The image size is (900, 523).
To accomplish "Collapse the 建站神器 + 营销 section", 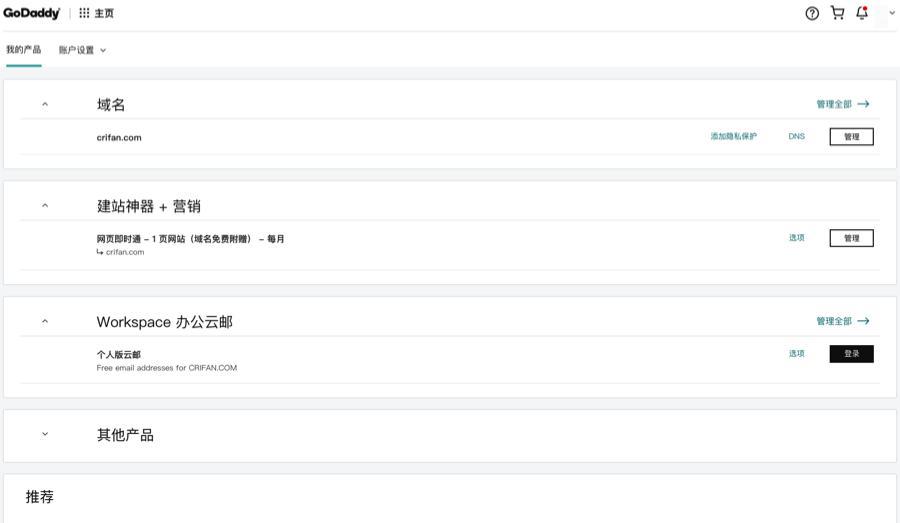I will (45, 206).
